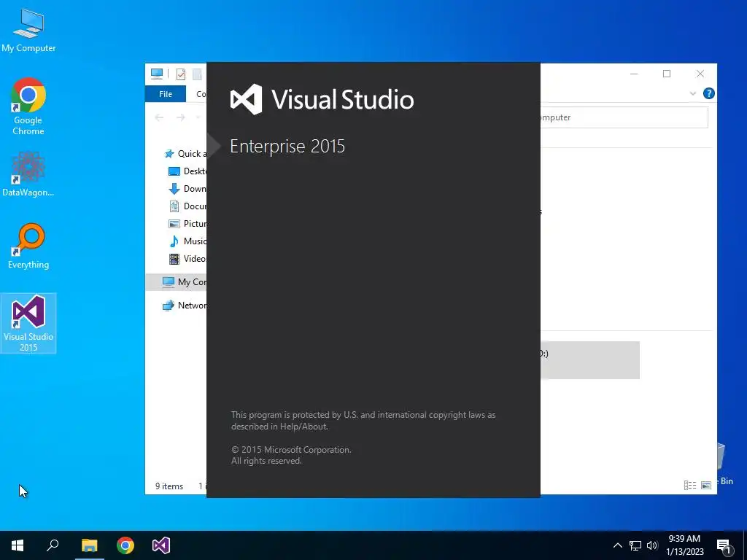Image resolution: width=747 pixels, height=560 pixels.
Task: Open volume control in tray
Action: 652,545
